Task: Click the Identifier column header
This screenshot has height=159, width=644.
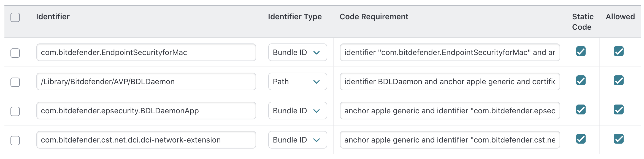Action: point(53,17)
